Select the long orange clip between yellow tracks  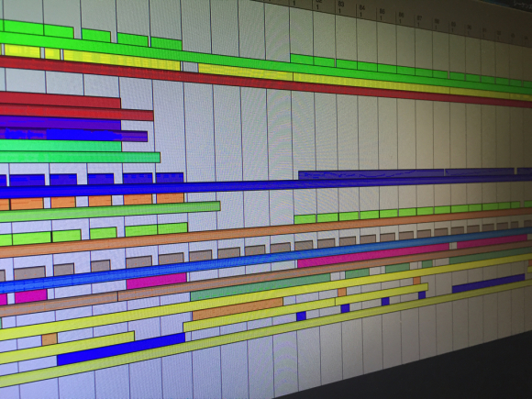coord(238,309)
